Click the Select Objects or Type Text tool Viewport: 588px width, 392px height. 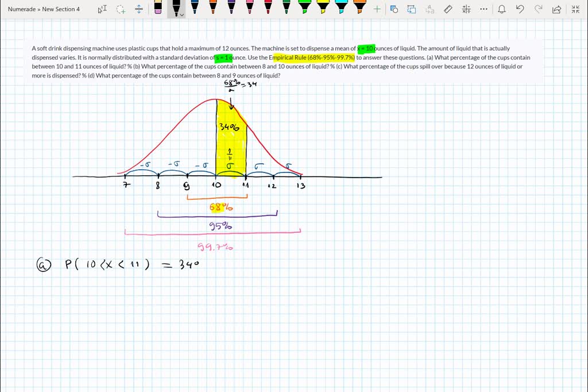[x=102, y=9]
